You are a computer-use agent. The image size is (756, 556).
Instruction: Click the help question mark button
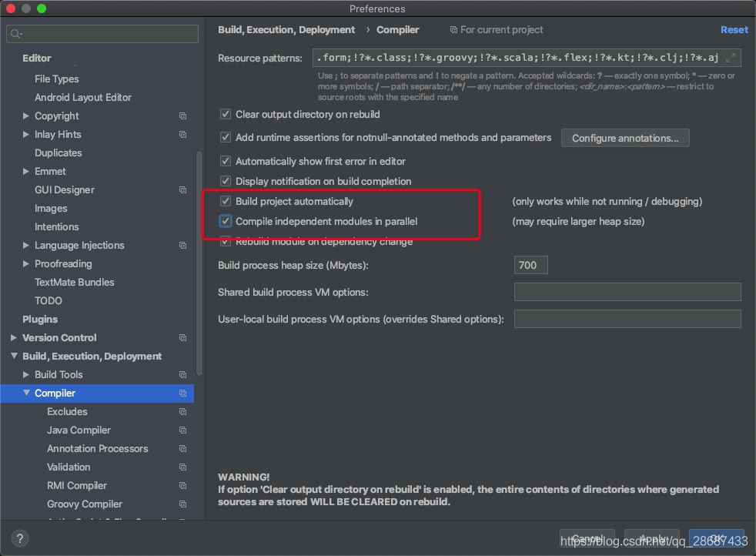point(21,538)
